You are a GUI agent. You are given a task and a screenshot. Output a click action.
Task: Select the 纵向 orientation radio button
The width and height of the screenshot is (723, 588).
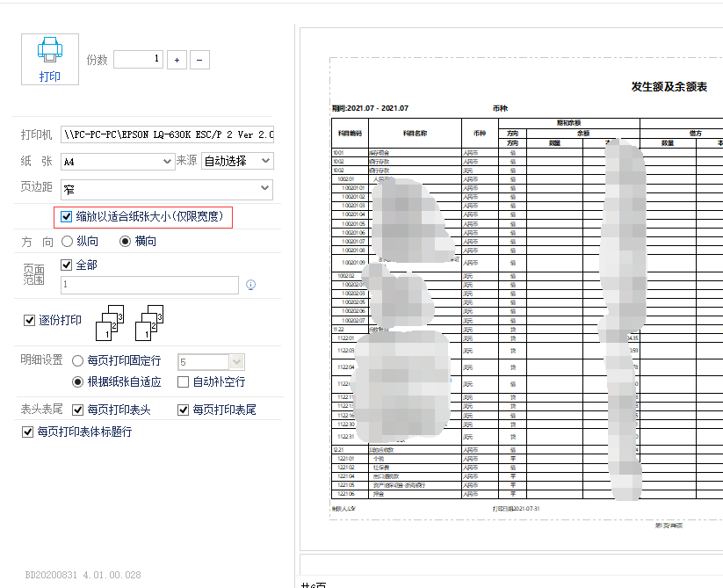pos(68,241)
